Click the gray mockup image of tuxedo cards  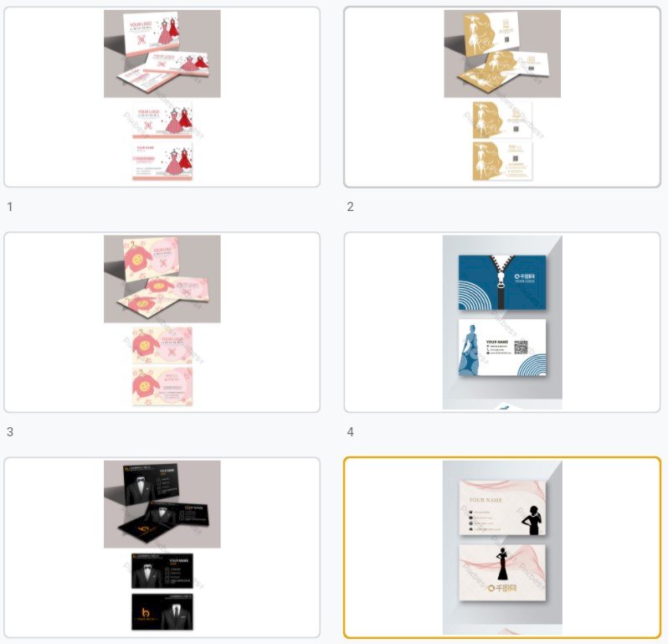pyautogui.click(x=162, y=504)
